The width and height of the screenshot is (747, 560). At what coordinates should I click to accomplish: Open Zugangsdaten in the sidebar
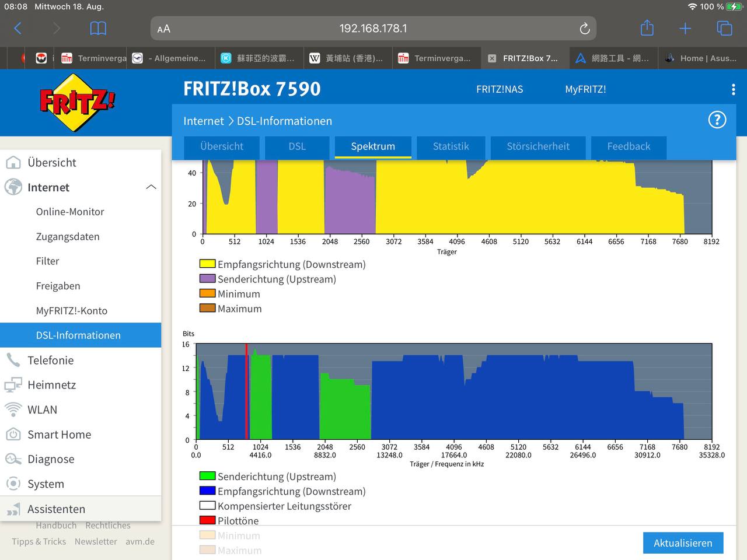click(68, 237)
